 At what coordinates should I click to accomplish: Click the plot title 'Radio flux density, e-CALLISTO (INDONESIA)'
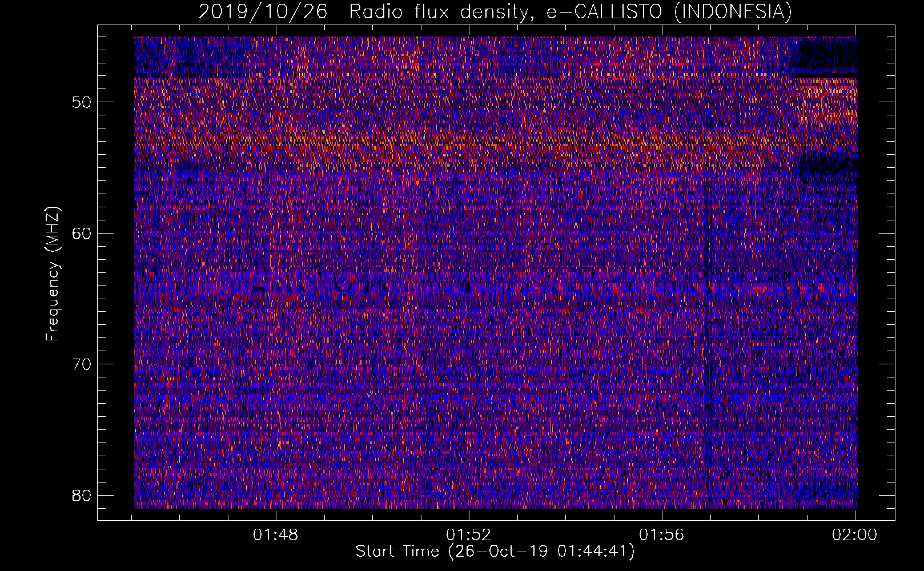tap(570, 11)
